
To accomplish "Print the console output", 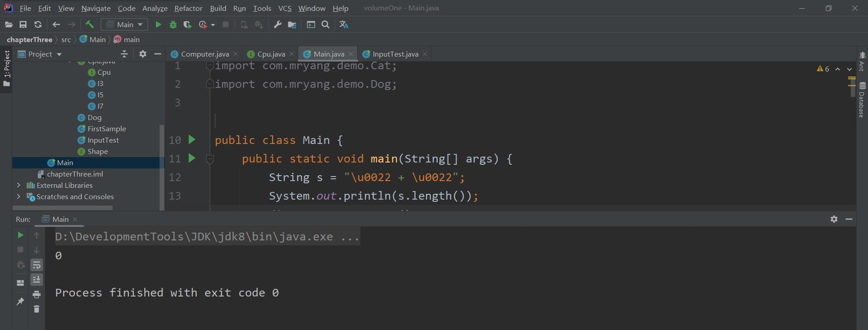I will [37, 295].
